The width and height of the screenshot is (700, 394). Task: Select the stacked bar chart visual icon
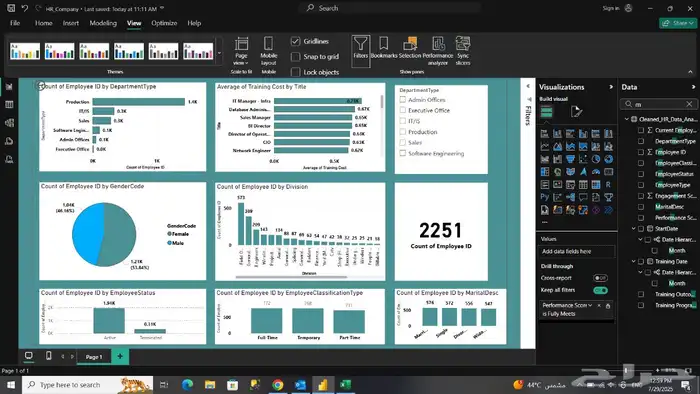click(x=545, y=133)
